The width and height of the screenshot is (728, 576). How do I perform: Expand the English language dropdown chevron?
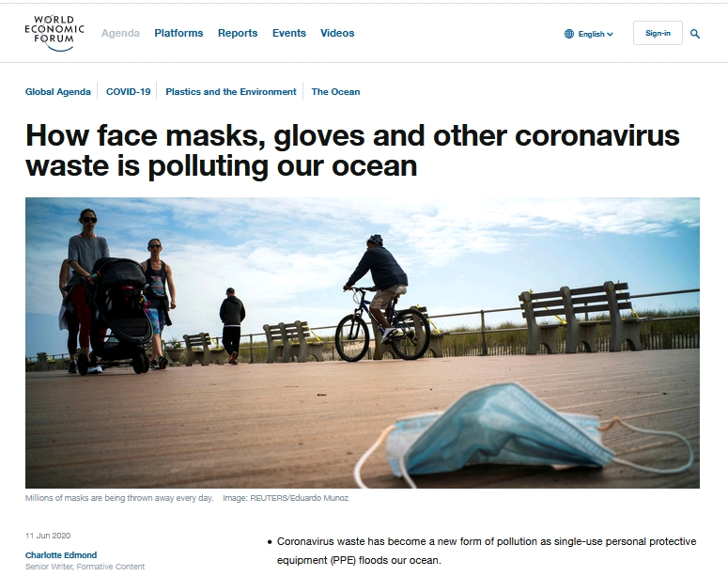[610, 34]
